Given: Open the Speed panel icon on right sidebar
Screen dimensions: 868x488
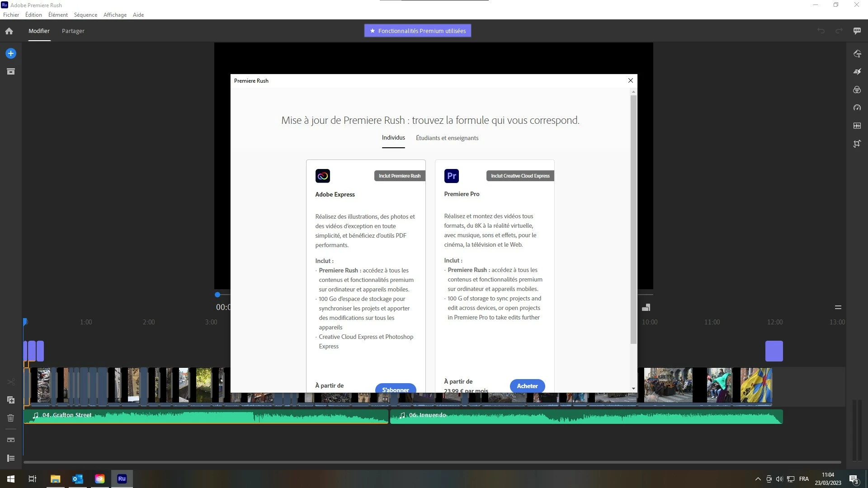Looking at the screenshot, I should [857, 108].
